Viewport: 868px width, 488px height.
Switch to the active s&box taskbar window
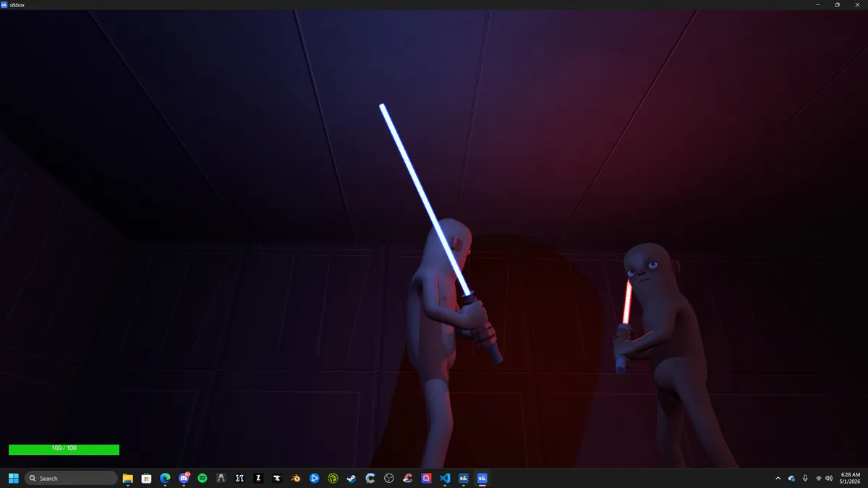coord(482,478)
